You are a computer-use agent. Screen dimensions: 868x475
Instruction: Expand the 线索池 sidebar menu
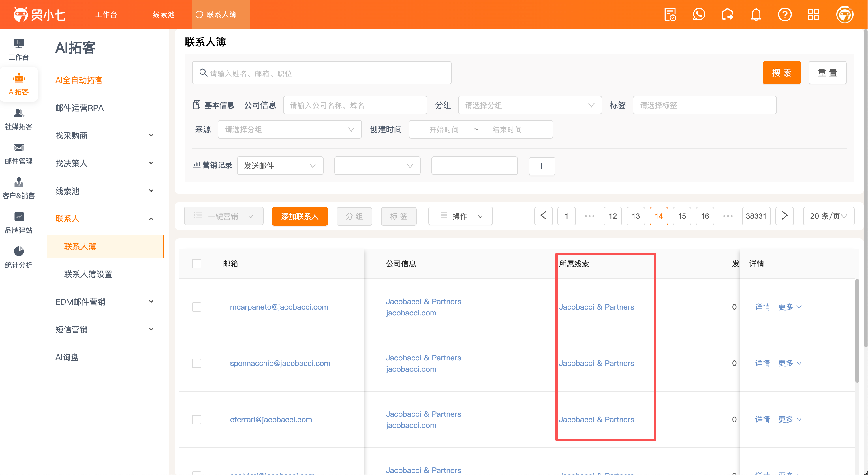tap(105, 191)
